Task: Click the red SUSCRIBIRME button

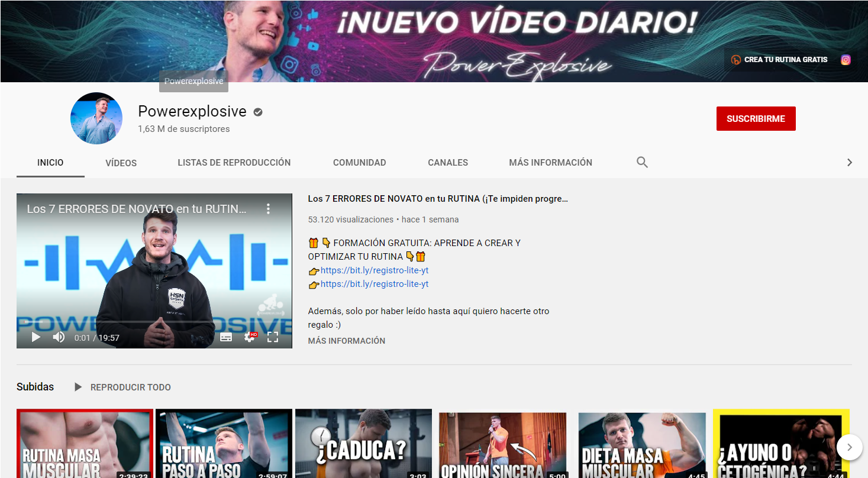Action: click(756, 118)
